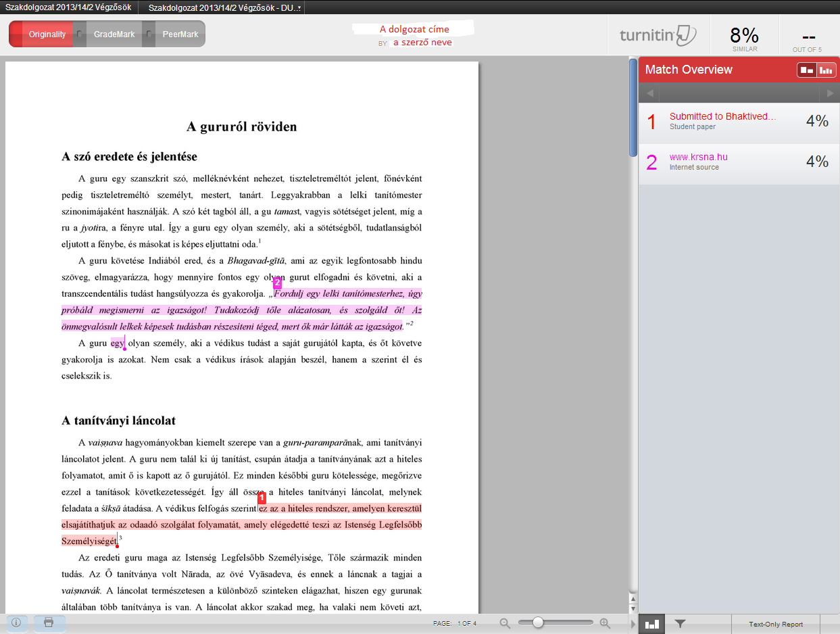Click the heading 'A tanítványi láncolat'
Screen dimensions: 840x634
pyautogui.click(x=119, y=421)
